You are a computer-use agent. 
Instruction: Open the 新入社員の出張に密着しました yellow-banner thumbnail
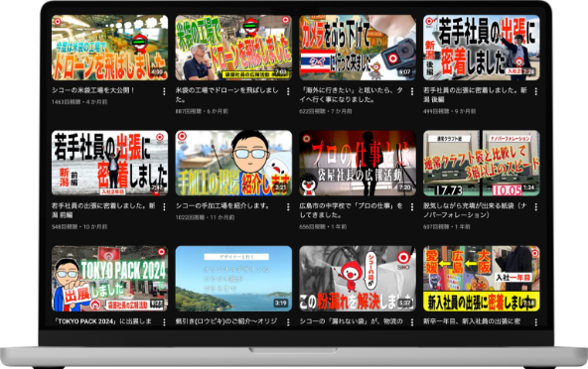click(482, 279)
